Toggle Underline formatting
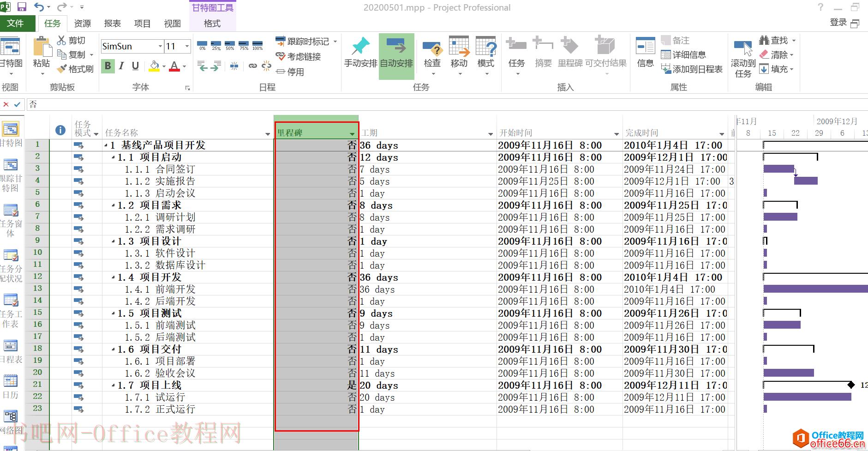The width and height of the screenshot is (868, 451). (135, 66)
